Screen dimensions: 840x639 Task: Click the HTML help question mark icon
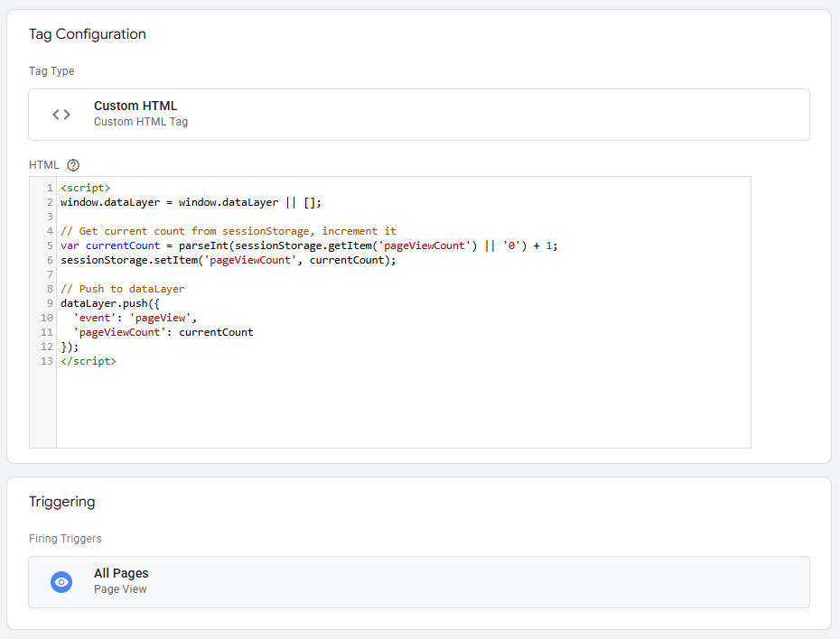(73, 165)
